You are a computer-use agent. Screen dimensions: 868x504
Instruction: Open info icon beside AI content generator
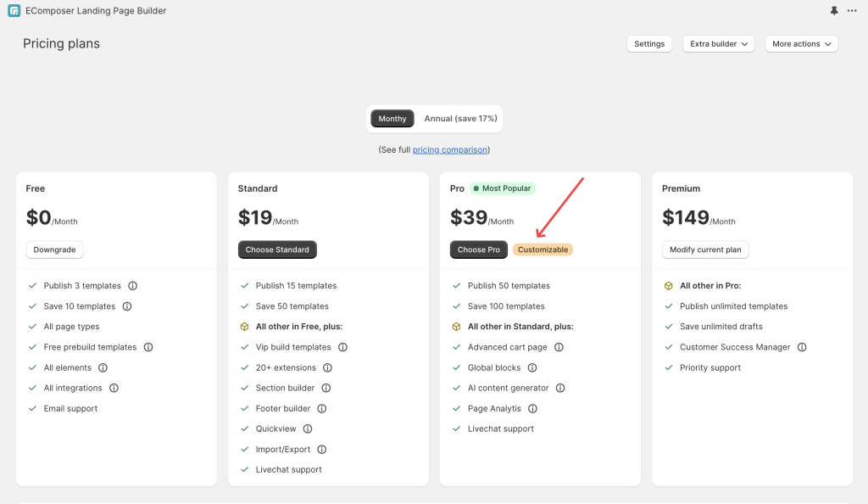560,389
